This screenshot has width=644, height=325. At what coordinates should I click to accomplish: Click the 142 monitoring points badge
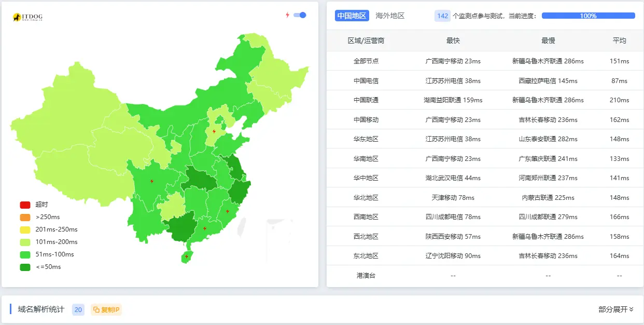441,16
